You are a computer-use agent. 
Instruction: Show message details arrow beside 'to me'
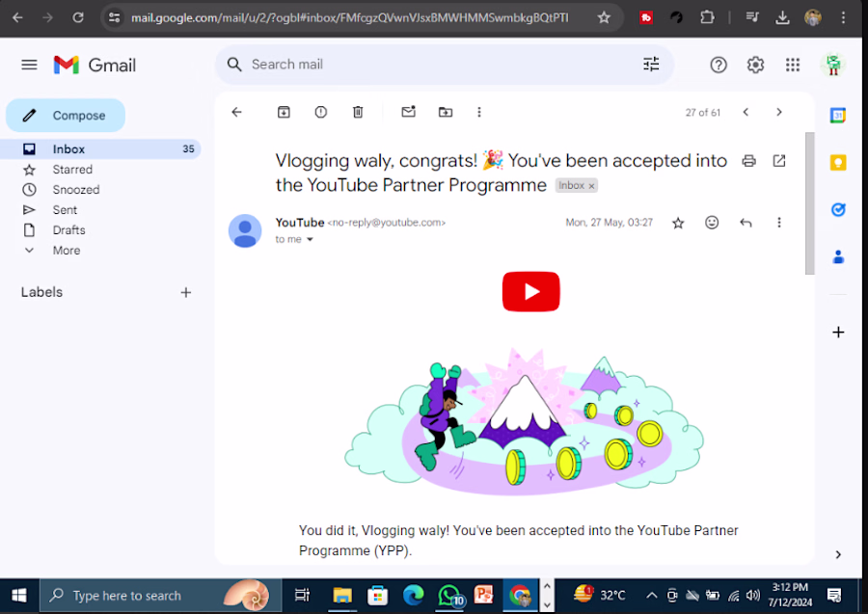pos(310,239)
